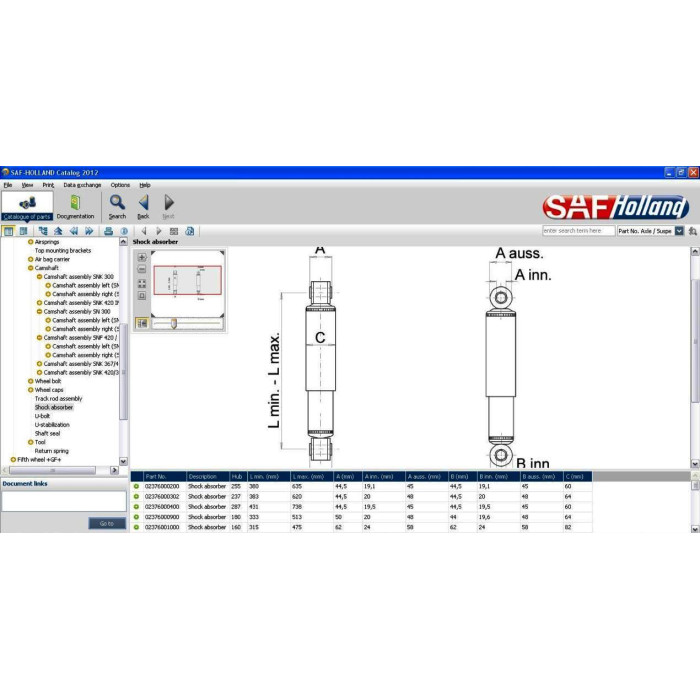The height and width of the screenshot is (700, 700).
Task: Click the tree scrollbar down arrow
Action: point(123,461)
